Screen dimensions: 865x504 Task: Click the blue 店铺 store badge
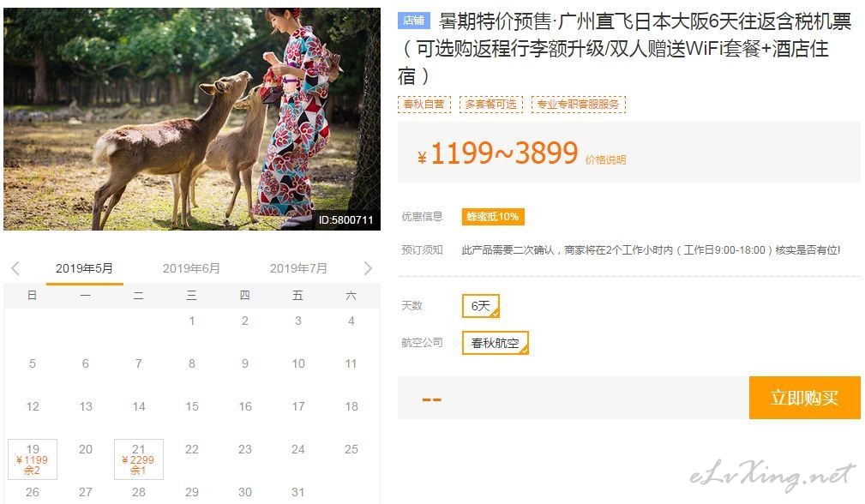[x=413, y=21]
